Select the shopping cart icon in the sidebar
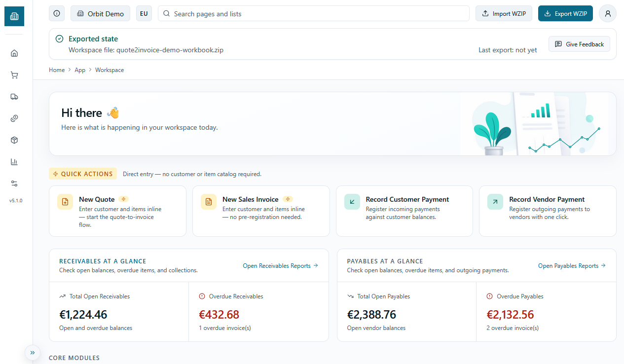This screenshot has height=364, width=624. [x=14, y=74]
